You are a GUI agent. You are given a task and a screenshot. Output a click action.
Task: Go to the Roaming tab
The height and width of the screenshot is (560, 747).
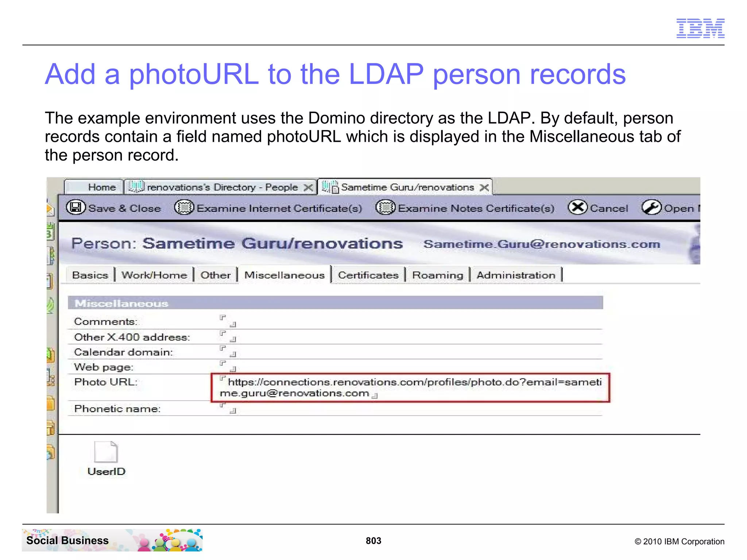(x=437, y=275)
